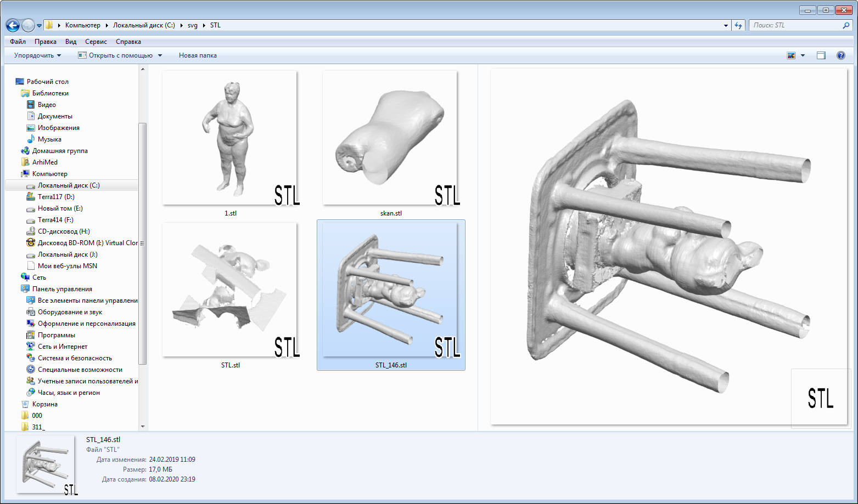Click the Back navigation arrow button
This screenshot has width=858, height=504.
pos(13,25)
